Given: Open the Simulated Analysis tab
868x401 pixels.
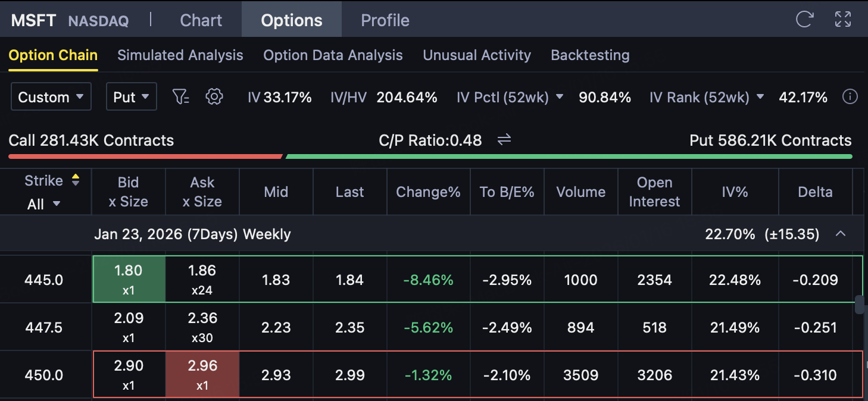Looking at the screenshot, I should point(180,55).
